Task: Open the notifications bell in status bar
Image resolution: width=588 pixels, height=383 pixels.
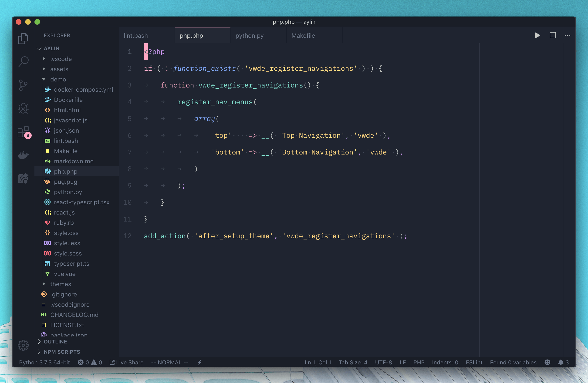Action: coord(561,362)
